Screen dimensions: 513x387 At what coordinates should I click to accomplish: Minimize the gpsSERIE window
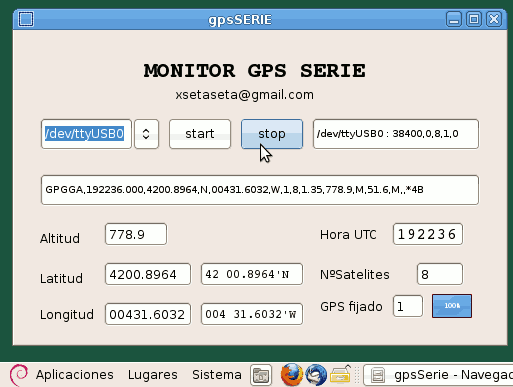tap(454, 19)
